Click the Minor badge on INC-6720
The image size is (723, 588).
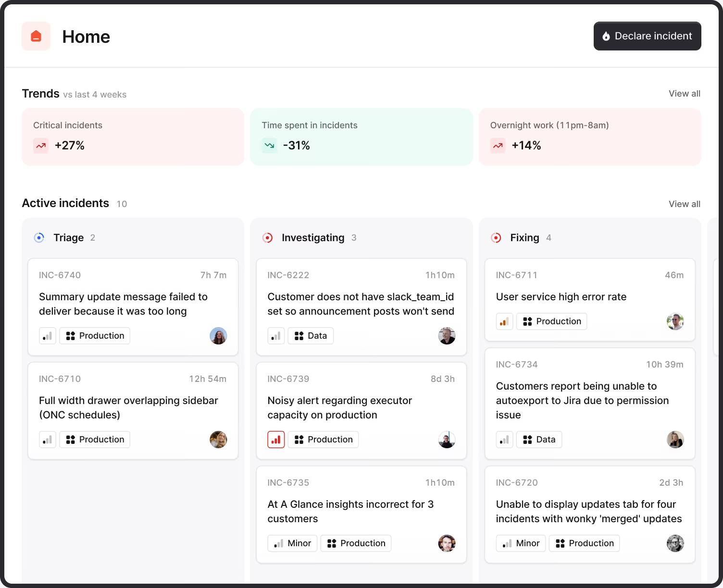pos(521,543)
